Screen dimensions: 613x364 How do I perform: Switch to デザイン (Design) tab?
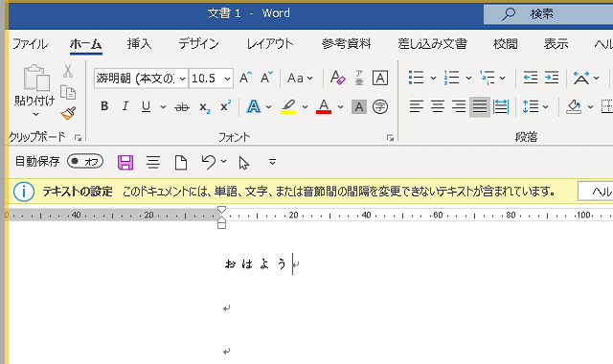tap(198, 44)
